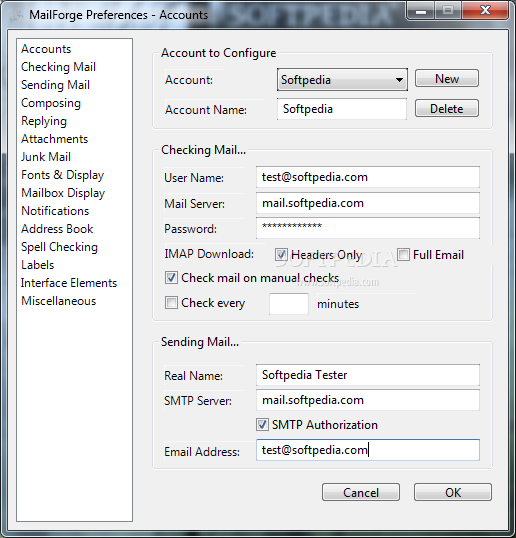
Task: Minimize the Preferences window
Action: [421, 10]
